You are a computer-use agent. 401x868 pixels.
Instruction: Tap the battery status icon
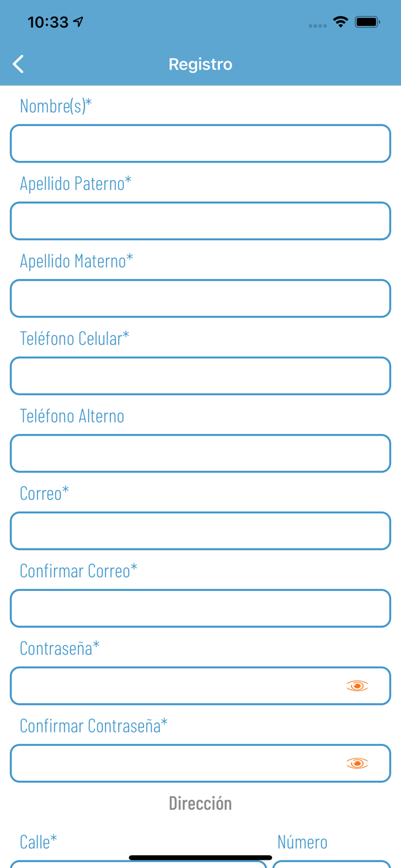[367, 22]
